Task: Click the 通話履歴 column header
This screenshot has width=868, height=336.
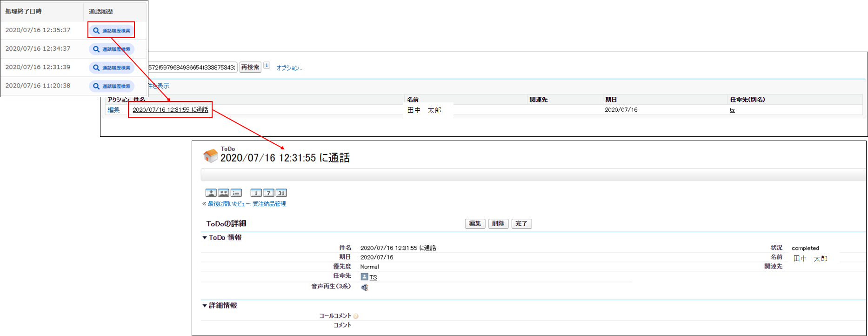Action: pyautogui.click(x=101, y=11)
